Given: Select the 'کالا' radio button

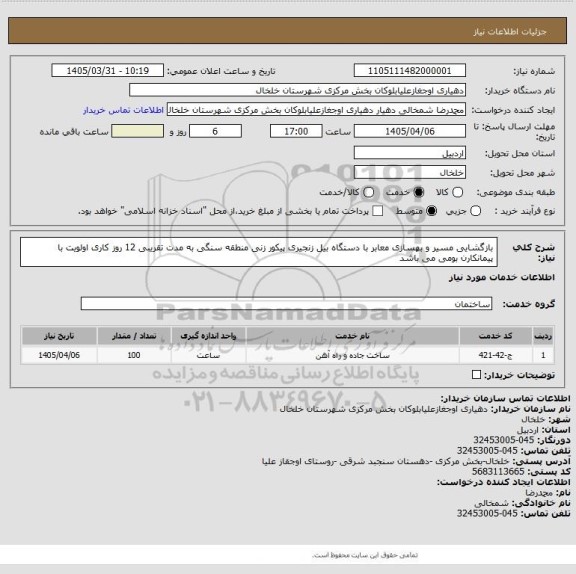Looking at the screenshot, I should (457, 192).
